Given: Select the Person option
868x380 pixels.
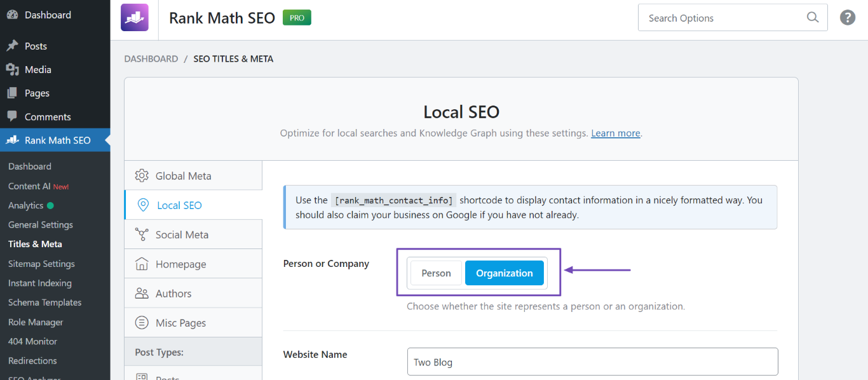Looking at the screenshot, I should pos(436,273).
